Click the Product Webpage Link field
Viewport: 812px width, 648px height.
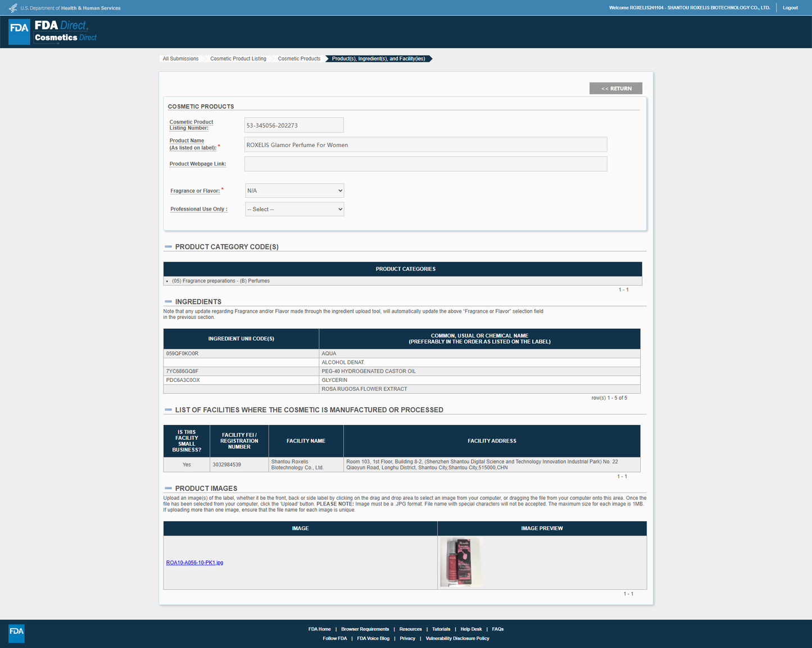425,164
